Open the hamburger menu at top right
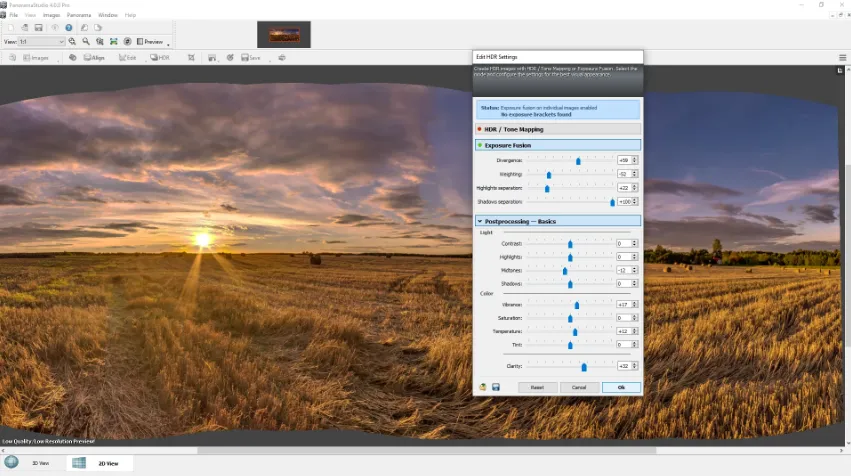Screen dimensions: 851x476 click(x=842, y=58)
